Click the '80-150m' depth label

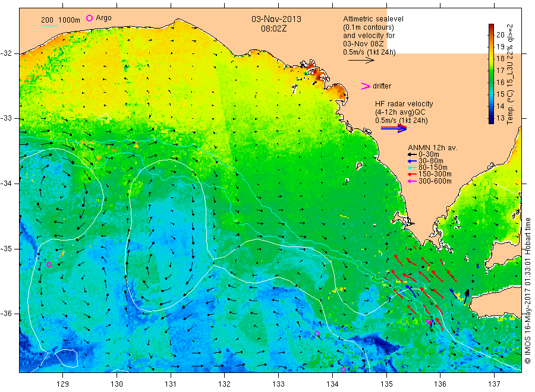click(433, 167)
